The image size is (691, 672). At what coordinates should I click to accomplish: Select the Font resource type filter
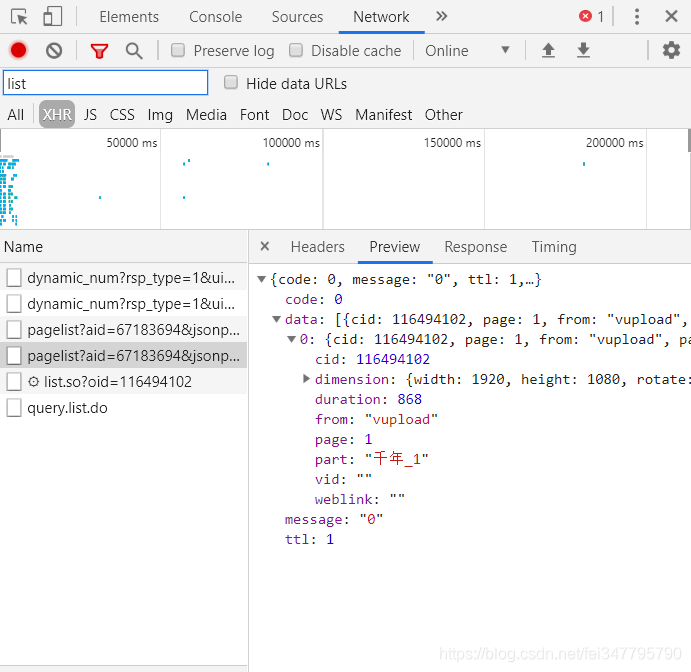coord(254,115)
